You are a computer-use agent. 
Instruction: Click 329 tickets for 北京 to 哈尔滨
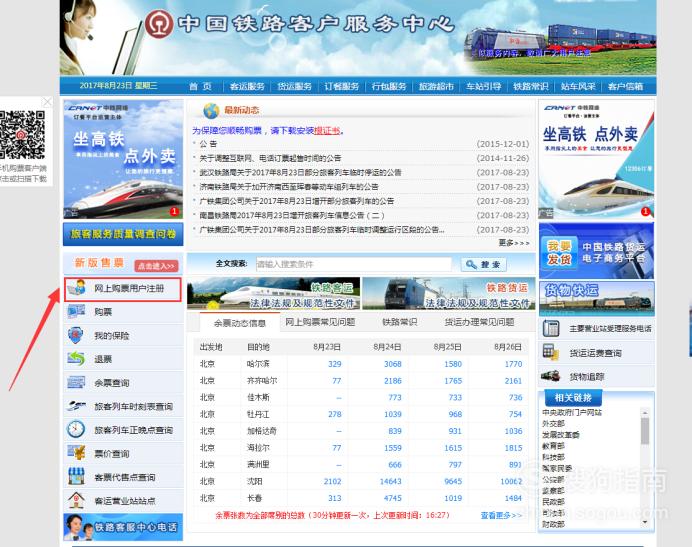[x=335, y=364]
